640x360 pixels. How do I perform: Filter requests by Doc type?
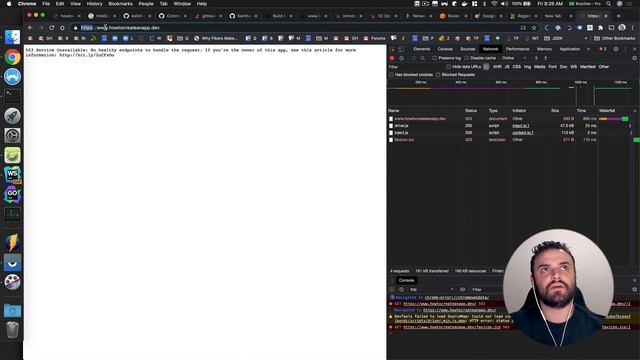[x=564, y=67]
